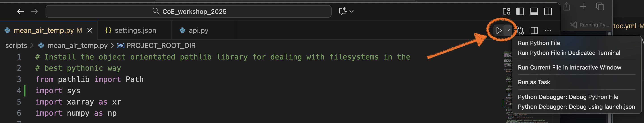This screenshot has width=644, height=123.
Task: Go forward with the right arrow
Action: 34,12
